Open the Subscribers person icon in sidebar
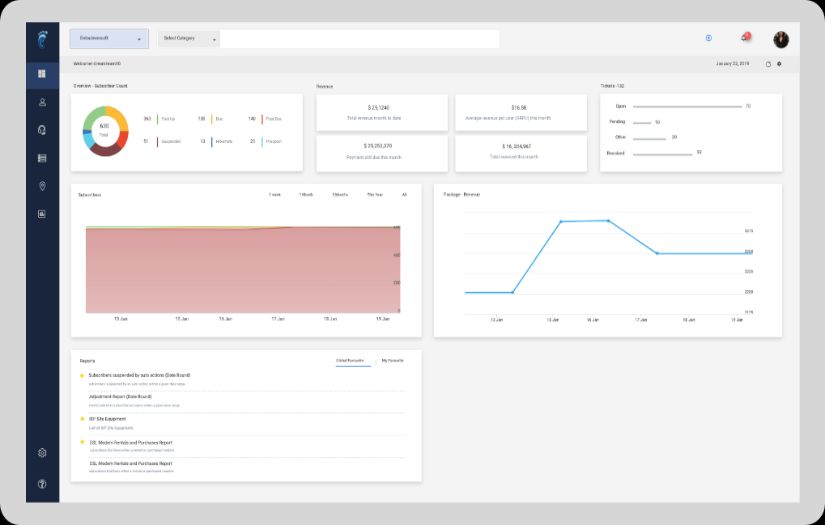 click(42, 102)
